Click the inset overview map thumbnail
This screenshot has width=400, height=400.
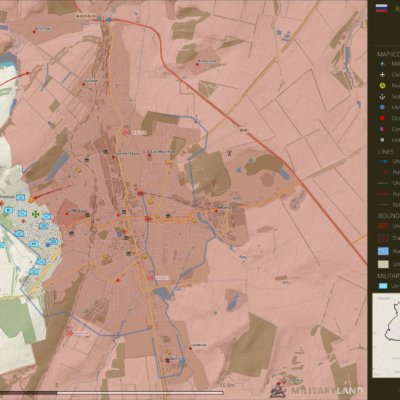[x=386, y=335]
